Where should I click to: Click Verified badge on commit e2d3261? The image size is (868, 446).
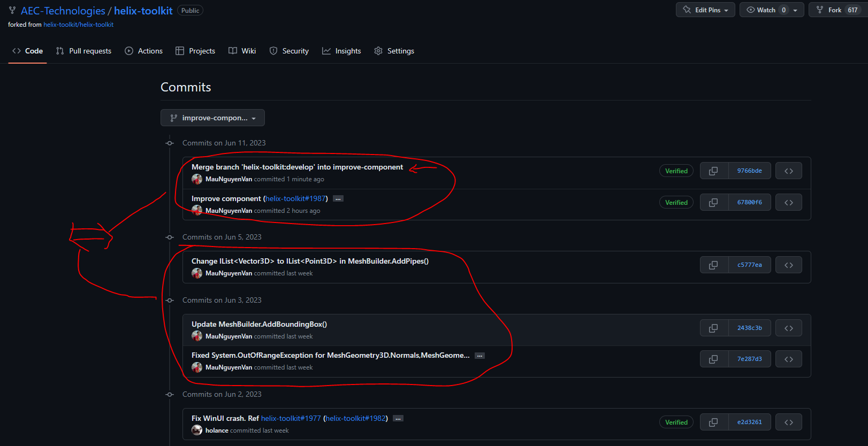click(x=676, y=422)
